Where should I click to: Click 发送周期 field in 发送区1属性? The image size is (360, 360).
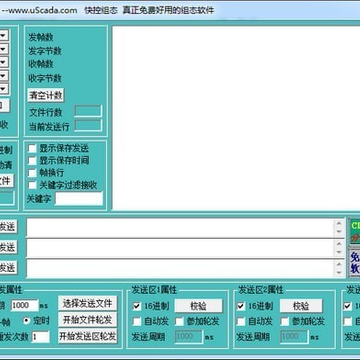click(x=189, y=336)
